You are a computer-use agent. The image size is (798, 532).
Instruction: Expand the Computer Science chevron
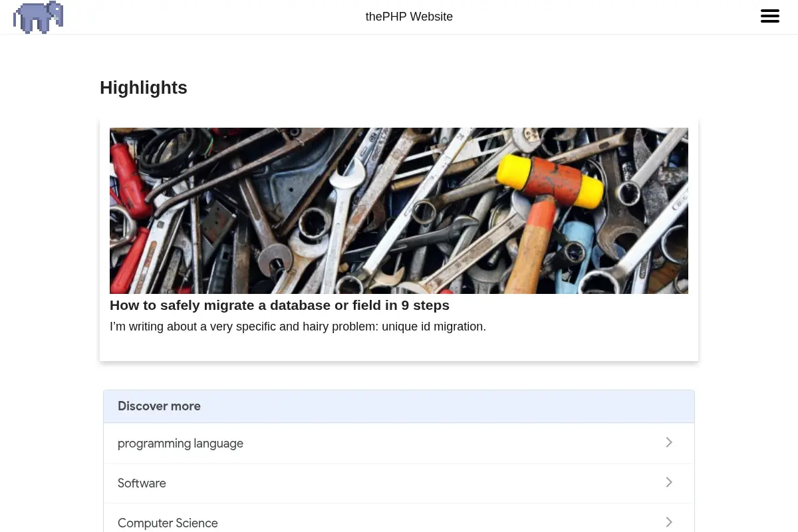[669, 522]
